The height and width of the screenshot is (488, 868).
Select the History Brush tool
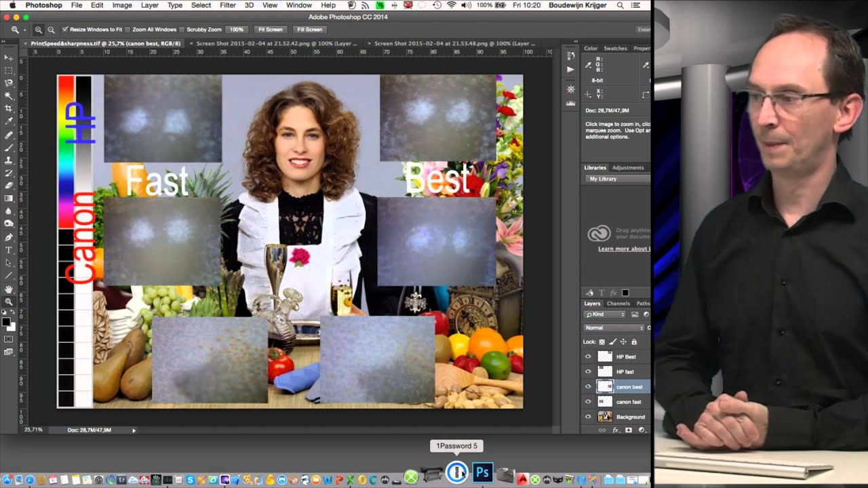pos(9,173)
